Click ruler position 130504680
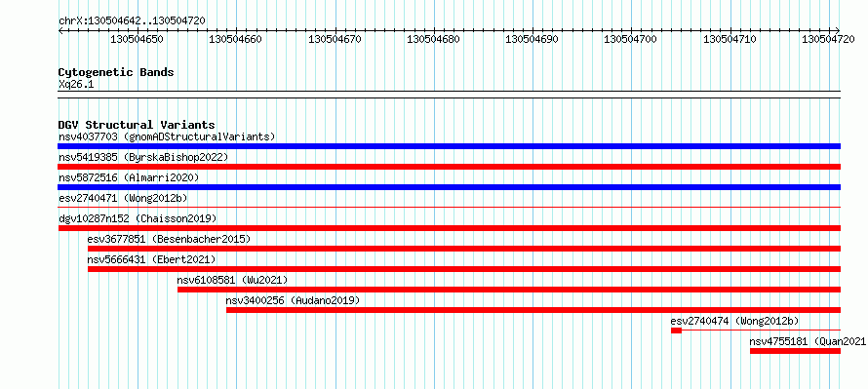 click(433, 40)
